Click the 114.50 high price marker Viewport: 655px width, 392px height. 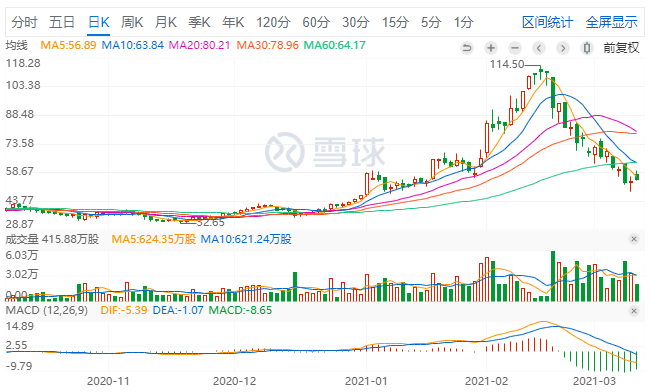tap(507, 64)
